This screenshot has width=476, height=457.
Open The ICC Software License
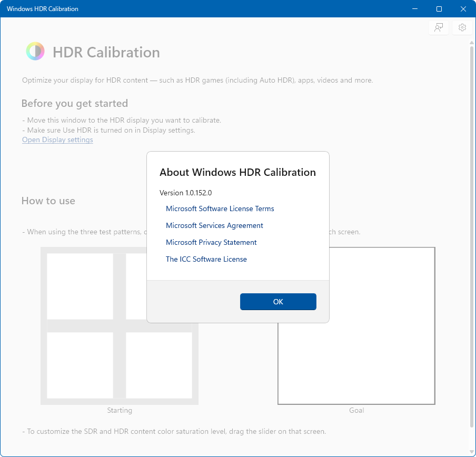[206, 259]
